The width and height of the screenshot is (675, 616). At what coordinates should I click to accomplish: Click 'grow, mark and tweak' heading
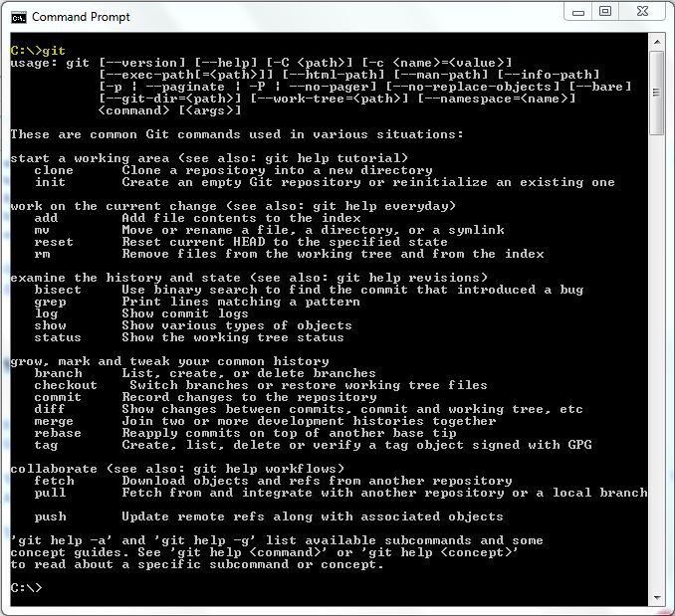click(x=169, y=362)
